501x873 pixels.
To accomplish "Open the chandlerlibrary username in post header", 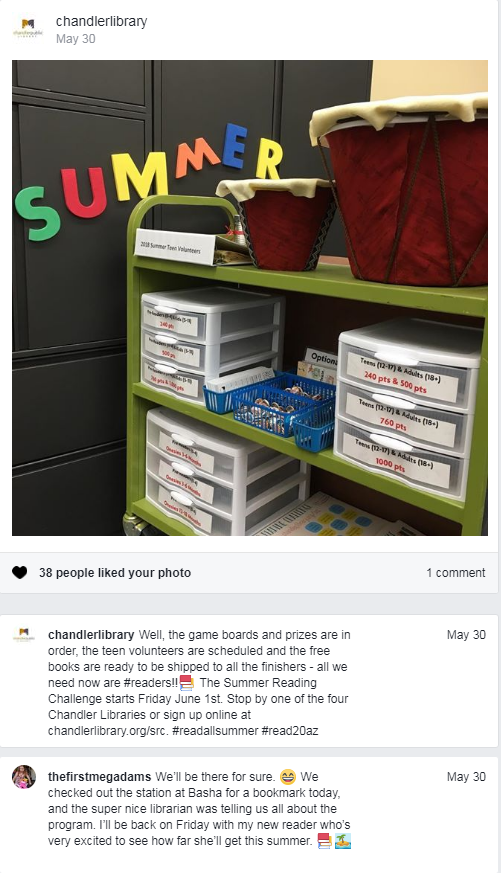I will (101, 22).
